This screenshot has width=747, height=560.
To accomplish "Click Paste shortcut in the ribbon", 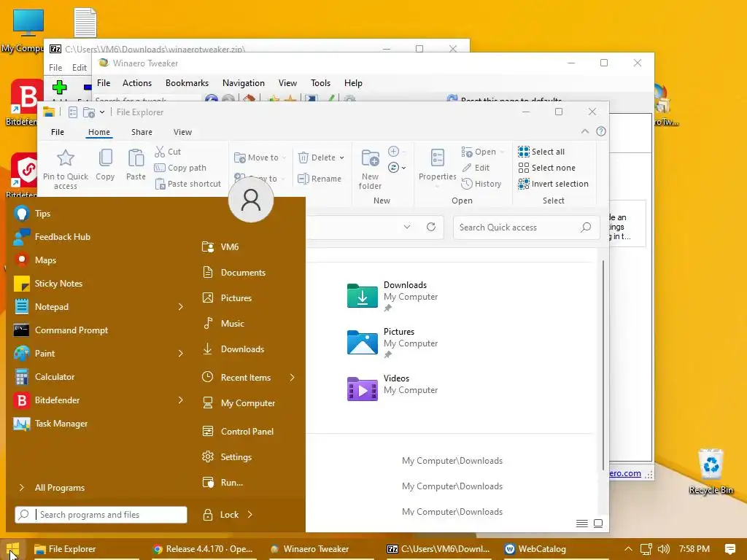I will click(x=187, y=184).
